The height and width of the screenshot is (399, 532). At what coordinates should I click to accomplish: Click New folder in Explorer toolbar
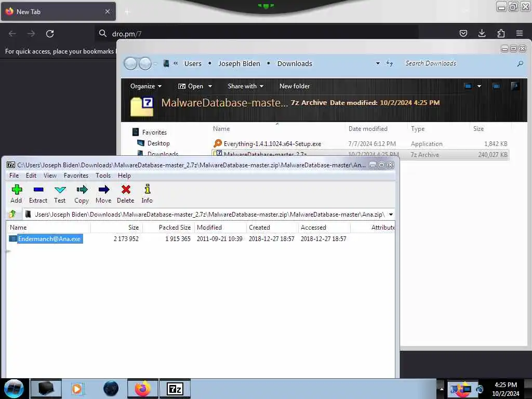[x=295, y=86]
